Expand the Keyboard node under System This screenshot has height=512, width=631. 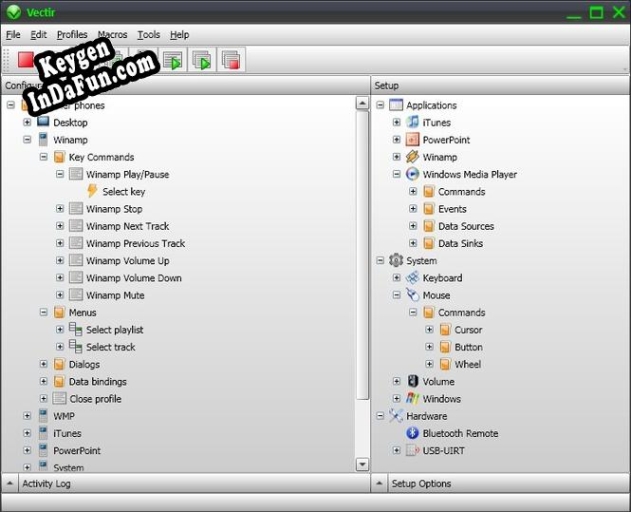pyautogui.click(x=396, y=277)
